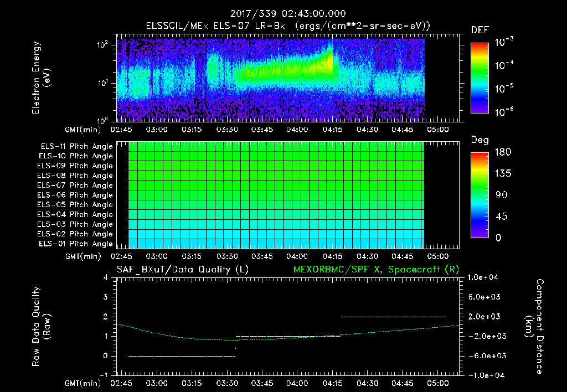Click "04:15" under the spectrogram panel

coord(332,130)
